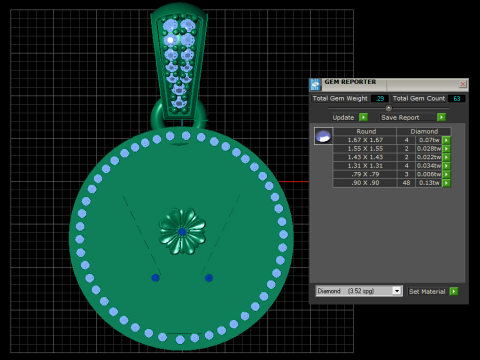This screenshot has height=360, width=480.
Task: Select the flower ornament at pendant center
Action: (182, 232)
